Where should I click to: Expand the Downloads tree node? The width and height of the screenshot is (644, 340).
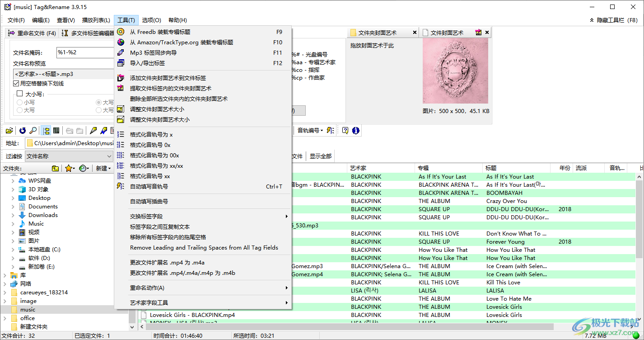(x=13, y=215)
